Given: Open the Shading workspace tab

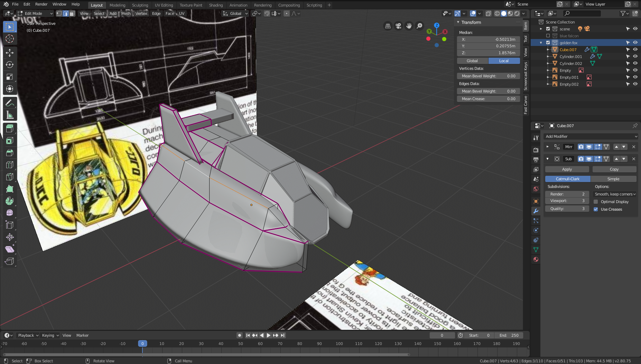Looking at the screenshot, I should pos(216,5).
